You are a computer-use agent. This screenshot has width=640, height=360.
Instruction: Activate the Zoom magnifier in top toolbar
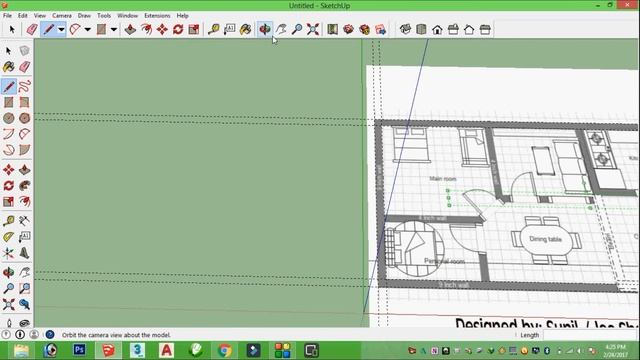[x=297, y=29]
